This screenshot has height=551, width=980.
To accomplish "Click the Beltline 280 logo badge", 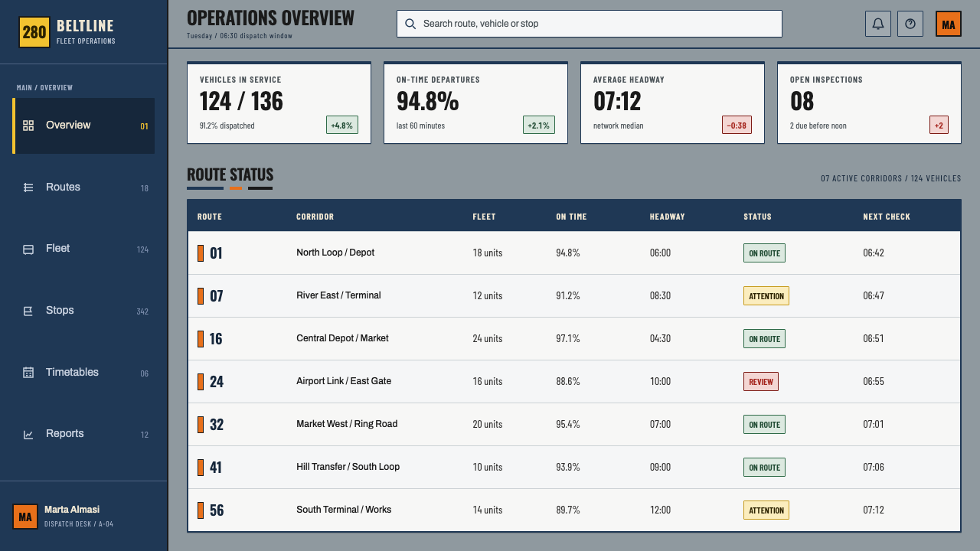I will point(34,32).
